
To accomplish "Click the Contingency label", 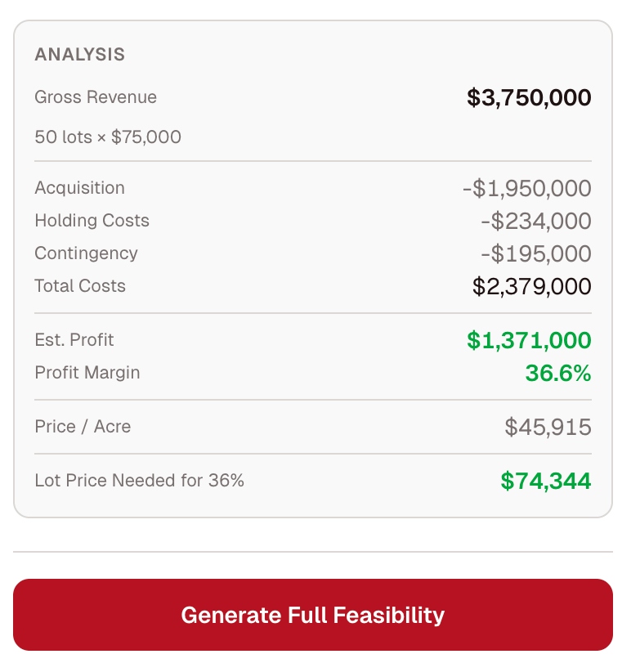I will 87,253.
